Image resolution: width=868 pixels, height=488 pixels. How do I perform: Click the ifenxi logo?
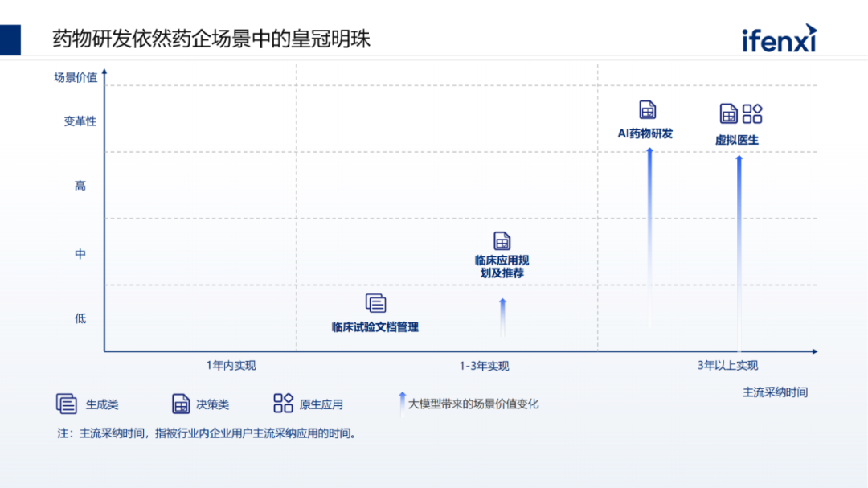780,39
